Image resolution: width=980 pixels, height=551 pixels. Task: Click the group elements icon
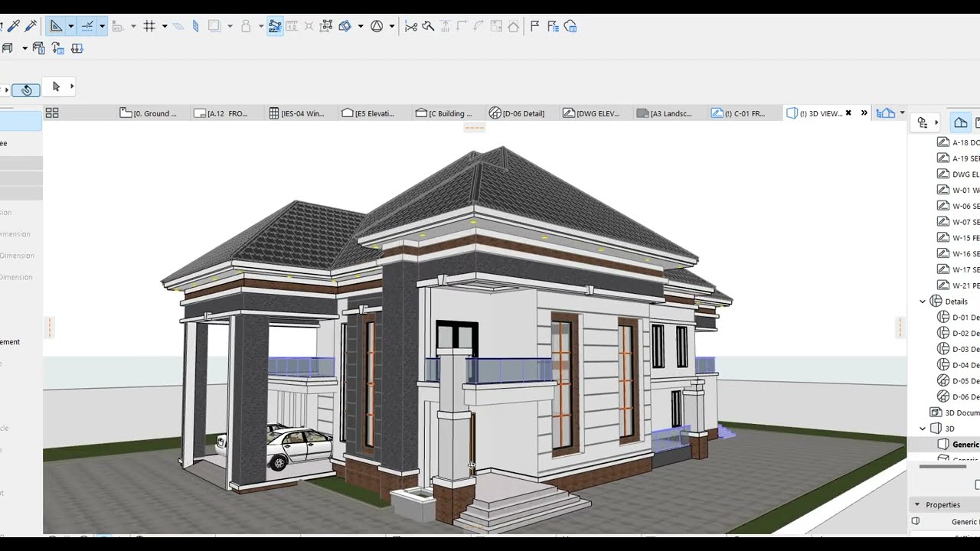click(327, 26)
